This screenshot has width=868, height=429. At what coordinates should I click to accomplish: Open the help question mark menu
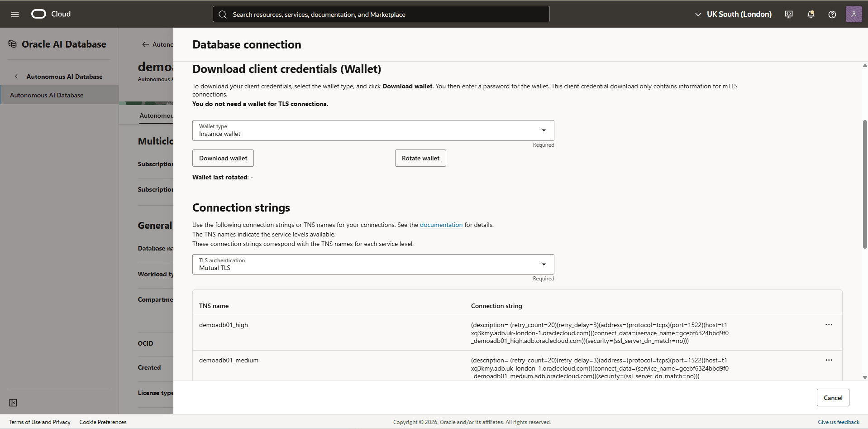(832, 14)
